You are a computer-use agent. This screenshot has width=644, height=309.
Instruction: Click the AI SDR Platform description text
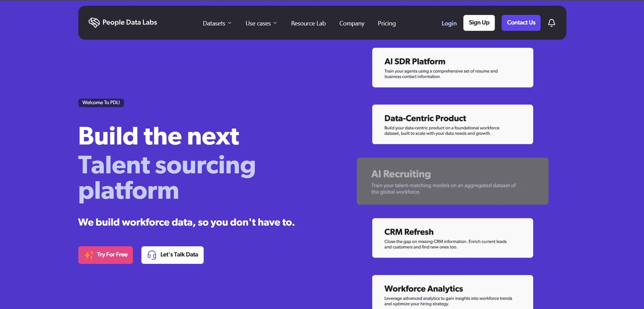point(441,74)
